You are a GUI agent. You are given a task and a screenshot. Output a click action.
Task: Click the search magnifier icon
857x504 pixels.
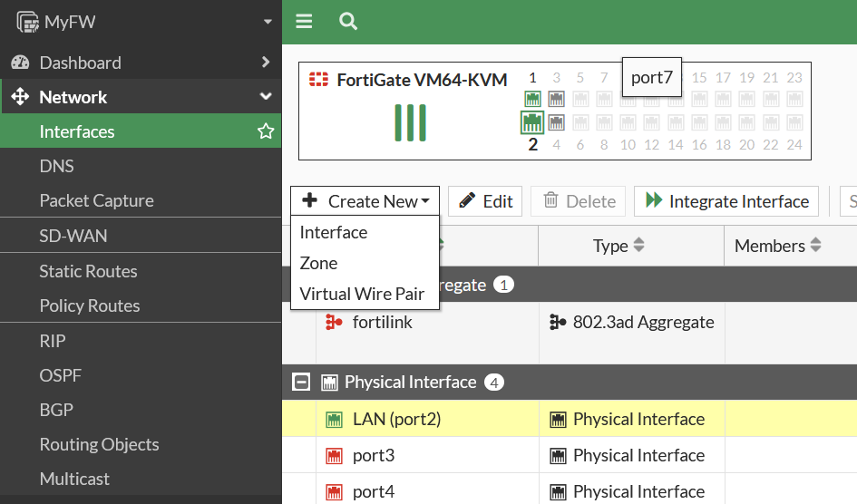[x=348, y=21]
